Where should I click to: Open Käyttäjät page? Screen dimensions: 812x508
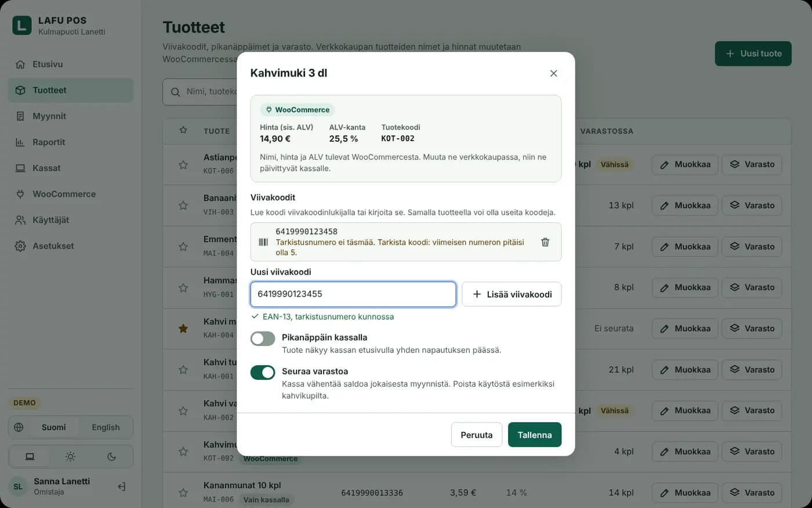tap(71, 220)
